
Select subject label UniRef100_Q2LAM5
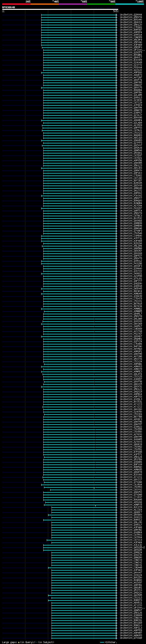131,95
